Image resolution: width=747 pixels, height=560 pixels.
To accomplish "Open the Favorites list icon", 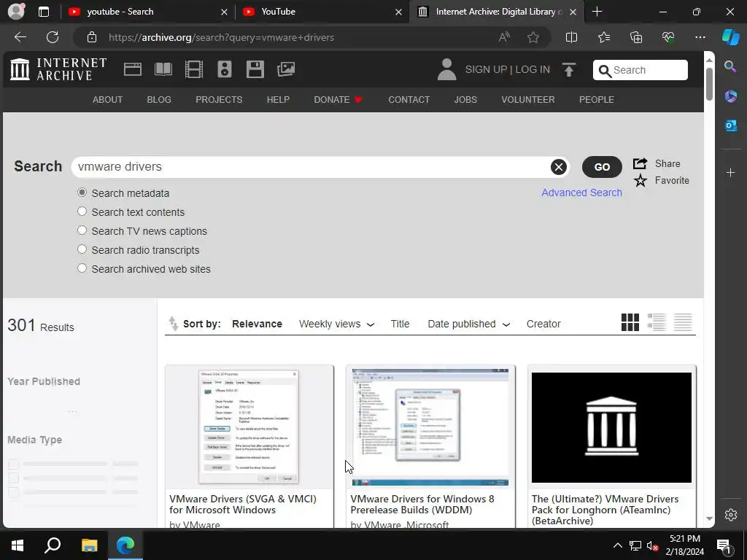I will (x=603, y=37).
